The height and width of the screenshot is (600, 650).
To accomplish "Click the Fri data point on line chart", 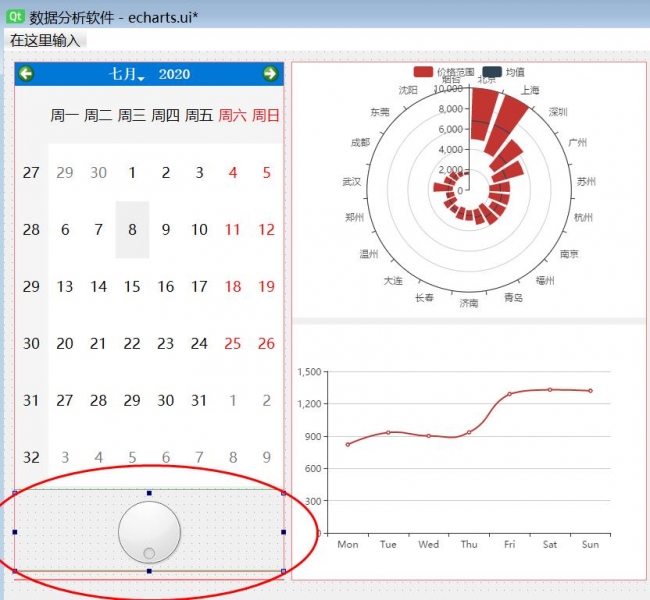I will pyautogui.click(x=509, y=394).
